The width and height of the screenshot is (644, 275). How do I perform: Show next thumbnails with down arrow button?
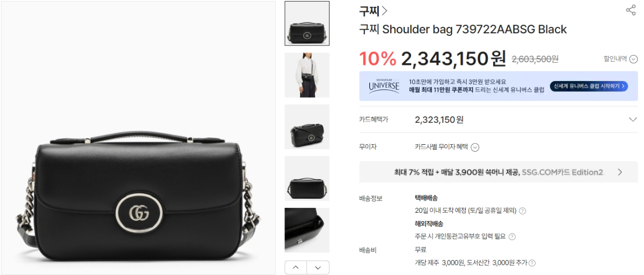tap(318, 267)
